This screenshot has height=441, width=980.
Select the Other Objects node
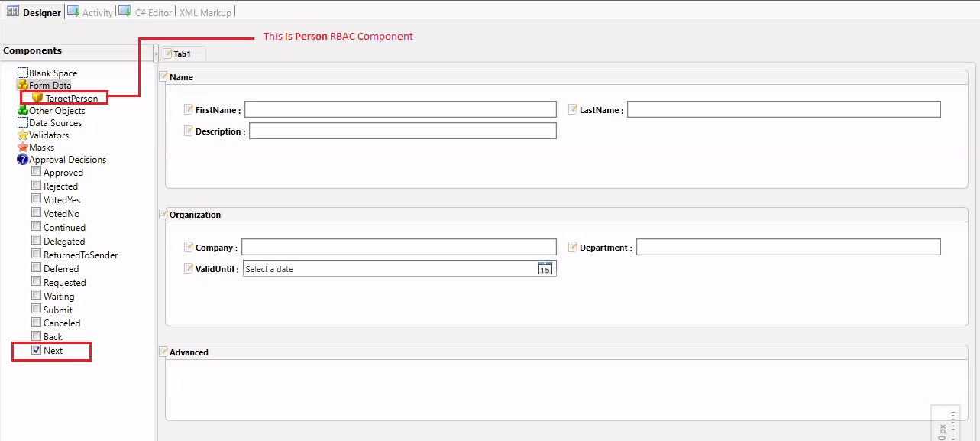point(57,111)
